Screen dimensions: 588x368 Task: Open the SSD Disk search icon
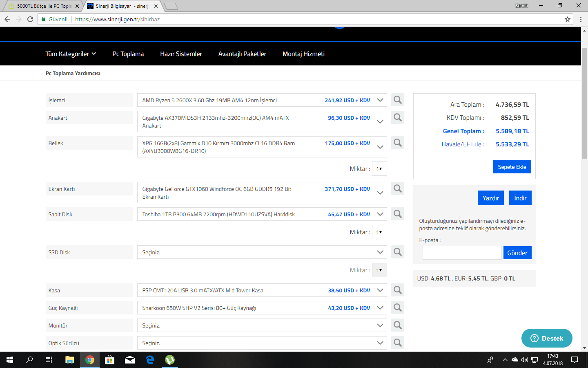pos(398,252)
